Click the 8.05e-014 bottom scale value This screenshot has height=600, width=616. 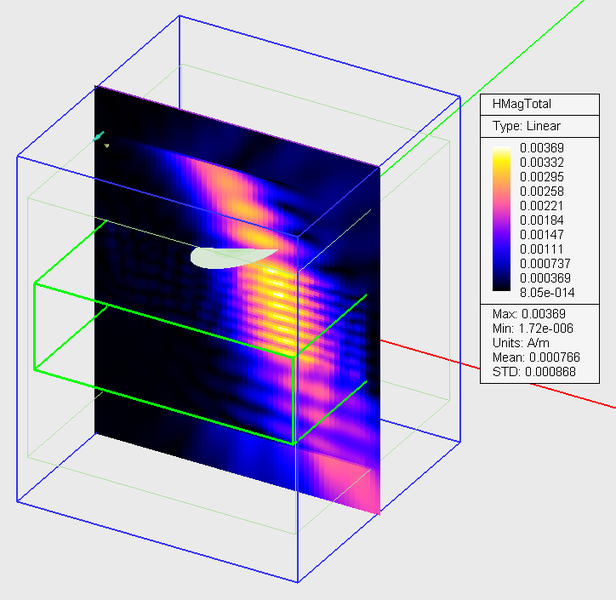pos(546,292)
